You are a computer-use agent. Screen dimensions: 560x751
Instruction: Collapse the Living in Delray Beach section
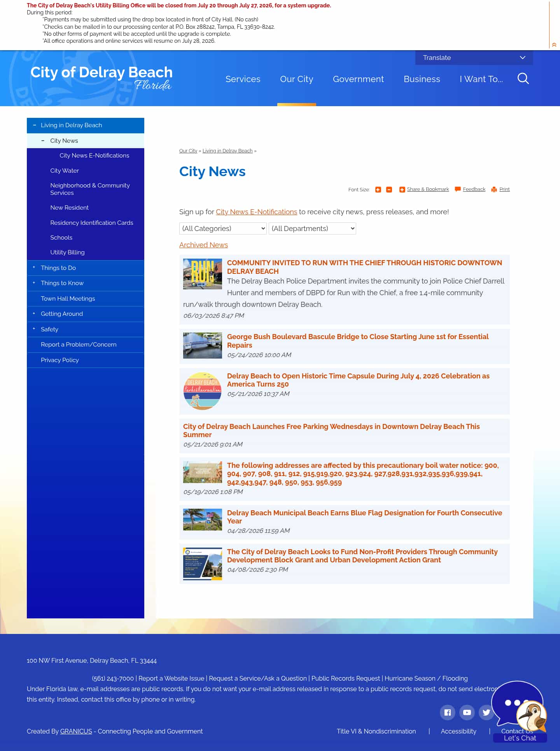click(35, 125)
